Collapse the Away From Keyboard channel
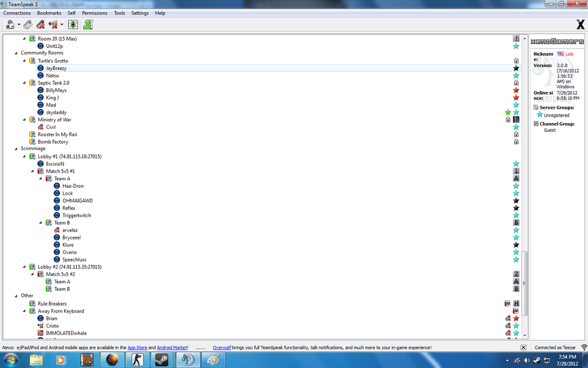Viewport: 588px width, 368px height. click(x=24, y=311)
